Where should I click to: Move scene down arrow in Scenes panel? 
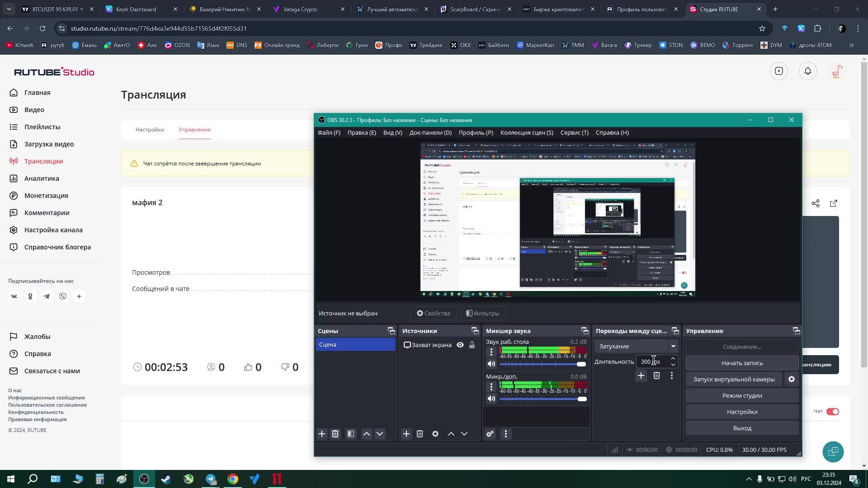pyautogui.click(x=380, y=434)
